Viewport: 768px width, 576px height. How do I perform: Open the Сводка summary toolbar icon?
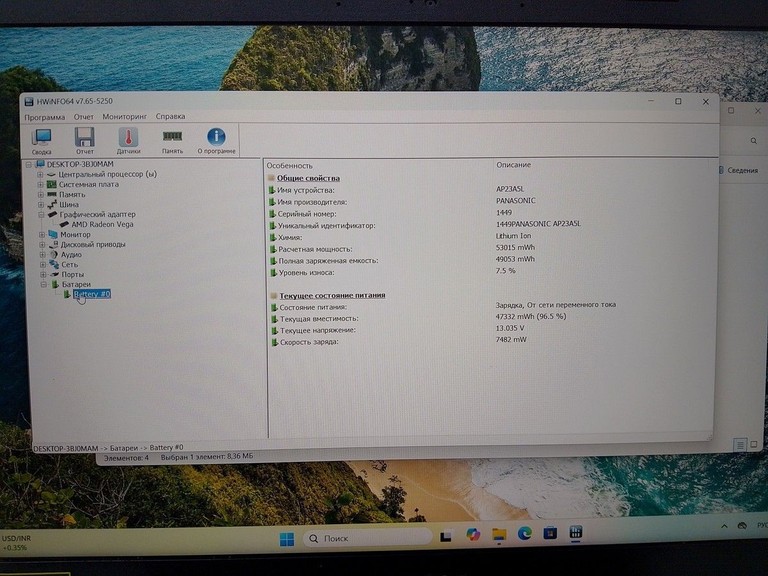(x=42, y=141)
